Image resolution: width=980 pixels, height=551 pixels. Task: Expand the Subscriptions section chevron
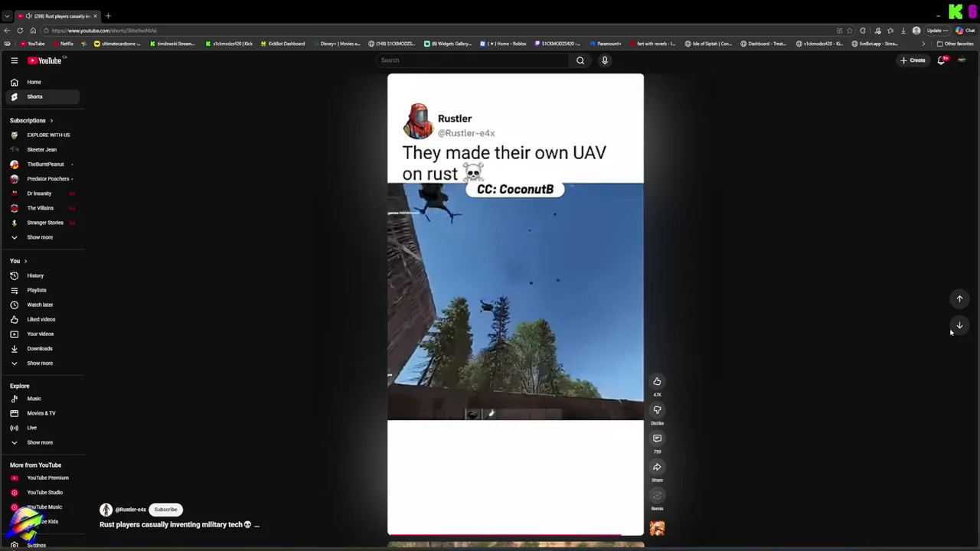click(x=51, y=121)
